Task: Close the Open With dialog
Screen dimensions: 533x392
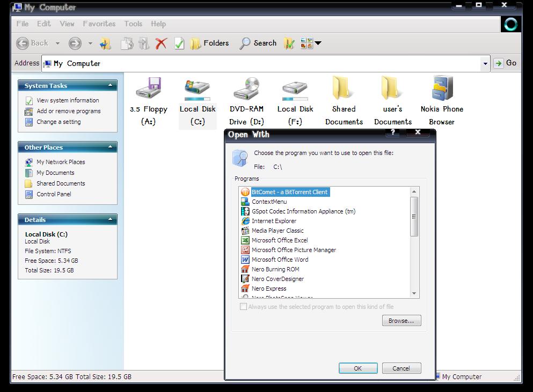Action: click(x=418, y=132)
